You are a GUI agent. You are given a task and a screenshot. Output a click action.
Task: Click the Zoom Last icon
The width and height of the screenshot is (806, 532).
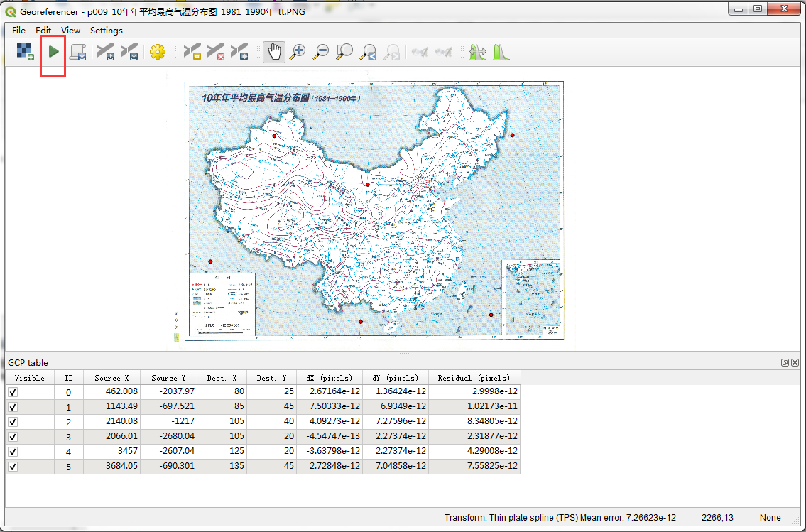368,52
